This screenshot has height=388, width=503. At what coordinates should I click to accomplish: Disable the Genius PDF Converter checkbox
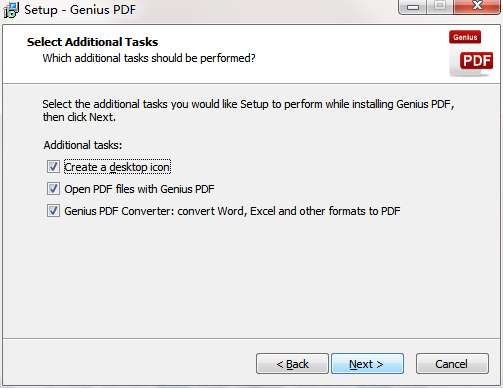coord(53,211)
